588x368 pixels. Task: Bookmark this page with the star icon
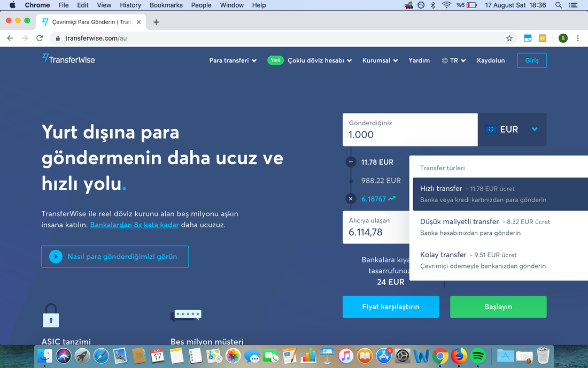click(x=509, y=39)
